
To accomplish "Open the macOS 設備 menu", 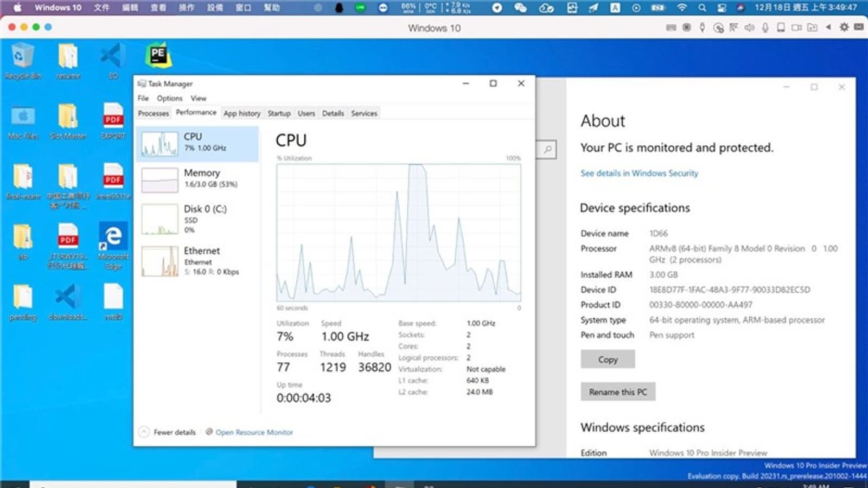I will pos(215,8).
